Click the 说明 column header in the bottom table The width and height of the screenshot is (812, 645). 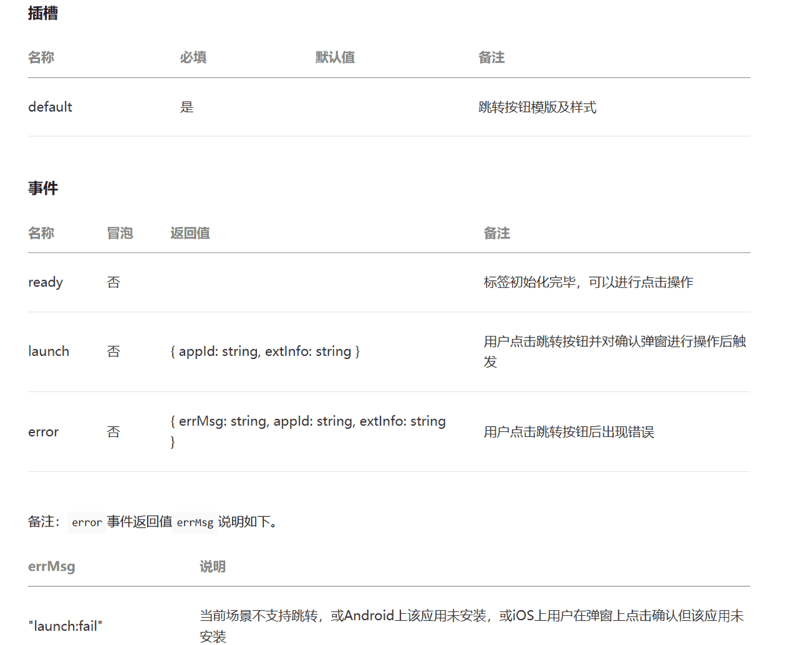click(x=212, y=566)
